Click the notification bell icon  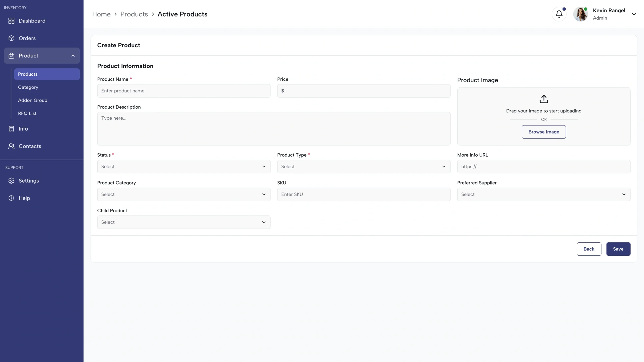[559, 14]
